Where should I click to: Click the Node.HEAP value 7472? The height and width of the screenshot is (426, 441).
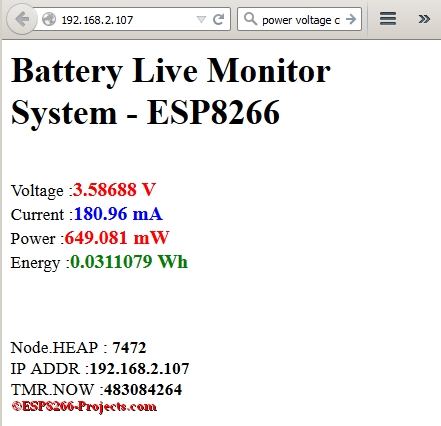tap(129, 348)
